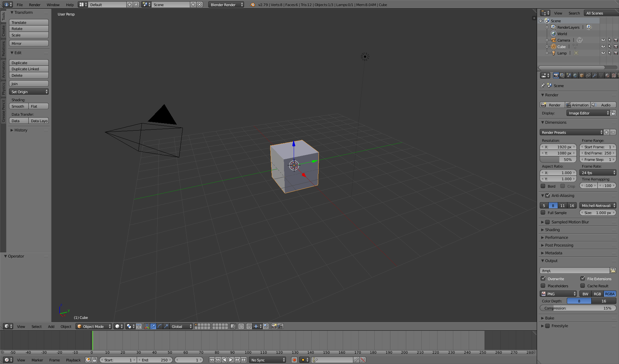Enable the Full Sample checkbox
This screenshot has width=619, height=364.
point(543,213)
